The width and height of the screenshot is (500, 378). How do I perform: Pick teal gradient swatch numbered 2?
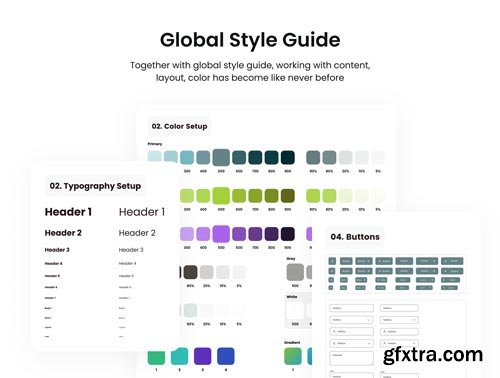pyautogui.click(x=179, y=356)
